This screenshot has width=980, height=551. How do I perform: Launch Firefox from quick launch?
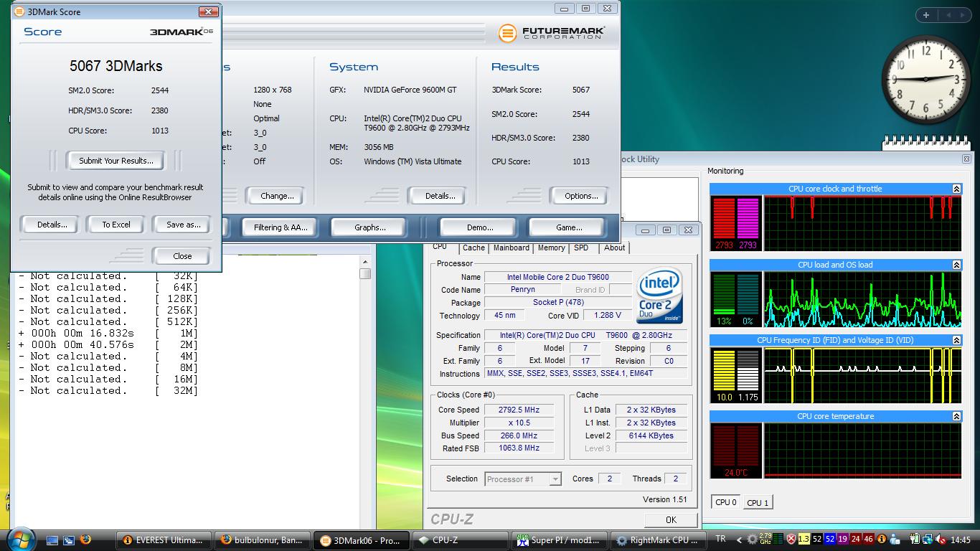(85, 540)
